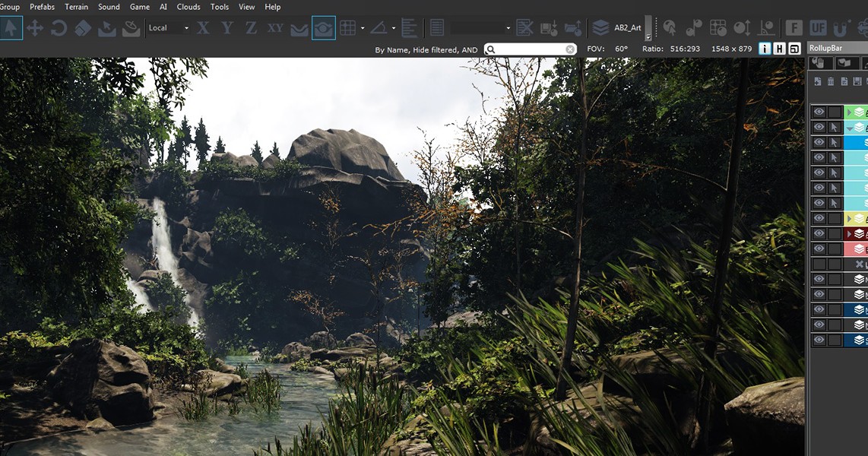Open the Game menu
The width and height of the screenshot is (868, 456).
[x=140, y=7]
